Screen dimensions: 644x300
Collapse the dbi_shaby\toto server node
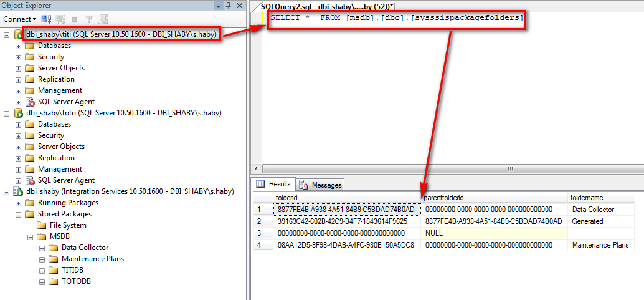coord(7,113)
